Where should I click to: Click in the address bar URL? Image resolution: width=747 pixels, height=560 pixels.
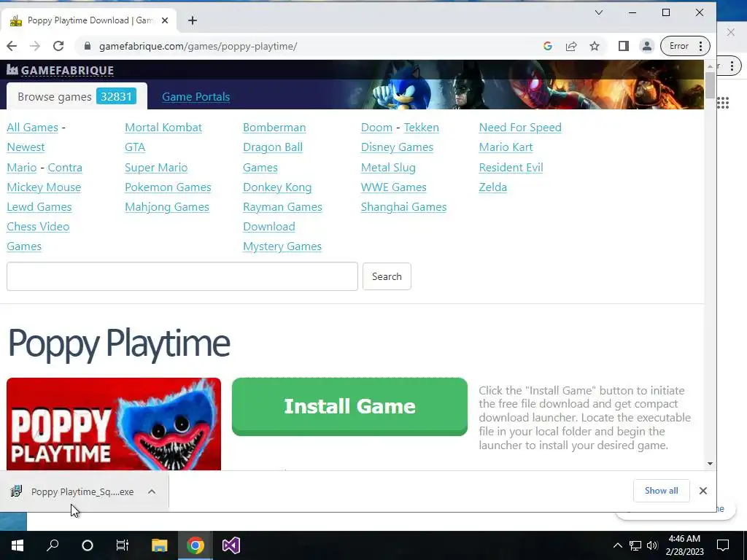pos(198,46)
